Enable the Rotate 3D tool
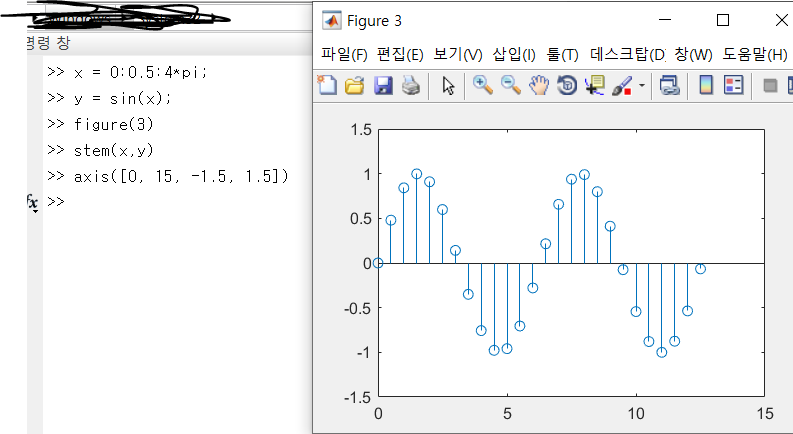The height and width of the screenshot is (434, 793). (x=567, y=85)
